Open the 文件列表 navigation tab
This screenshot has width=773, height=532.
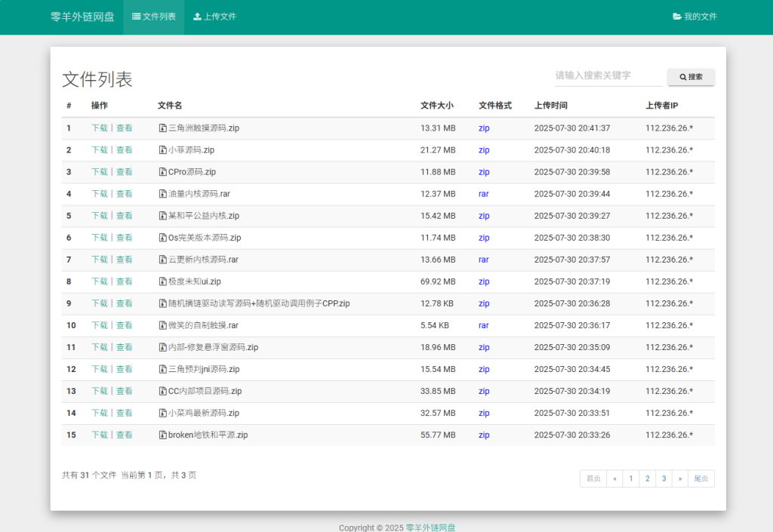[154, 17]
